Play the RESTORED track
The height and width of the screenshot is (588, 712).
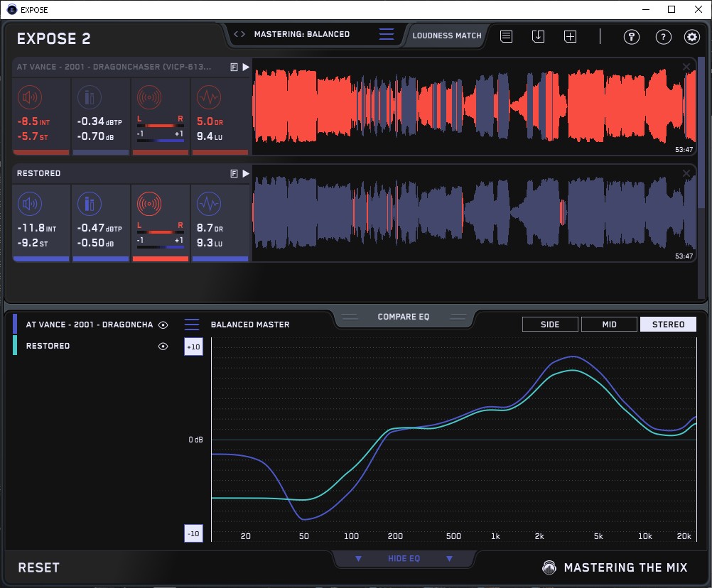tap(246, 173)
